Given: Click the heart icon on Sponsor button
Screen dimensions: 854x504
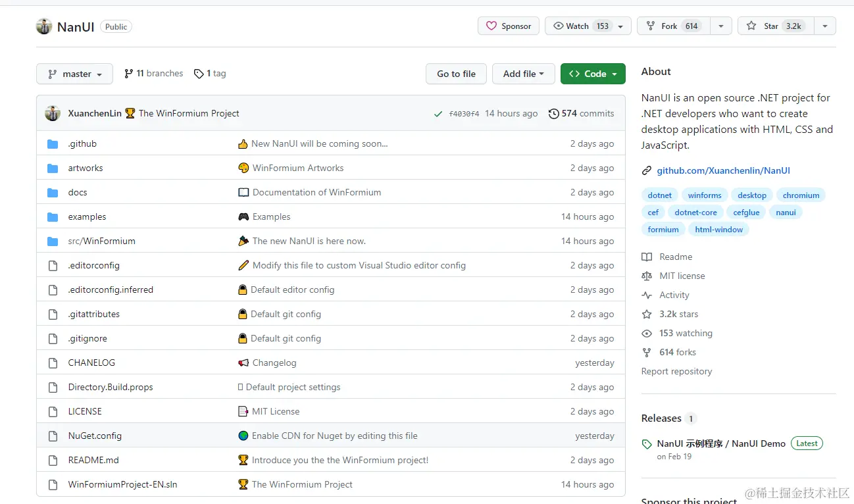Looking at the screenshot, I should [491, 26].
